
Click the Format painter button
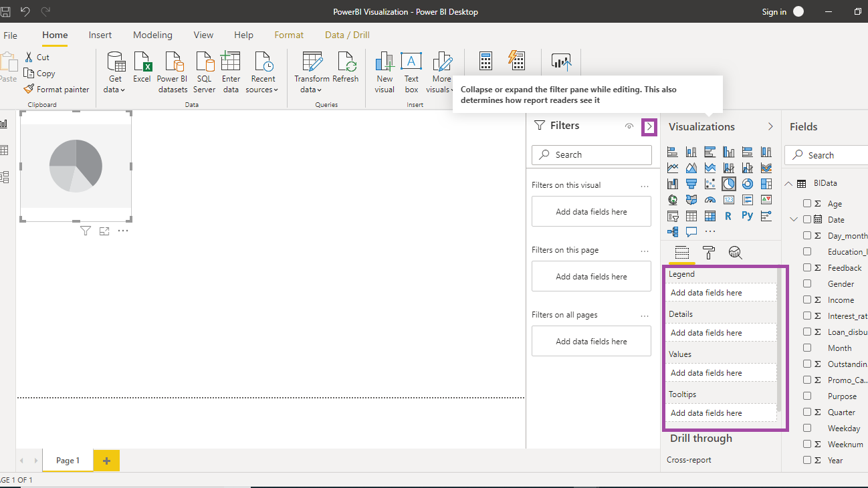pos(57,90)
